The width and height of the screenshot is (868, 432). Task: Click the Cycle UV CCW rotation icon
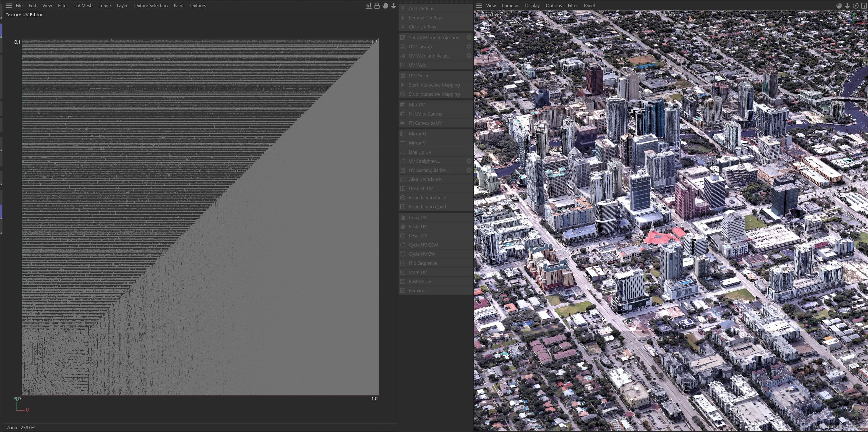click(403, 245)
